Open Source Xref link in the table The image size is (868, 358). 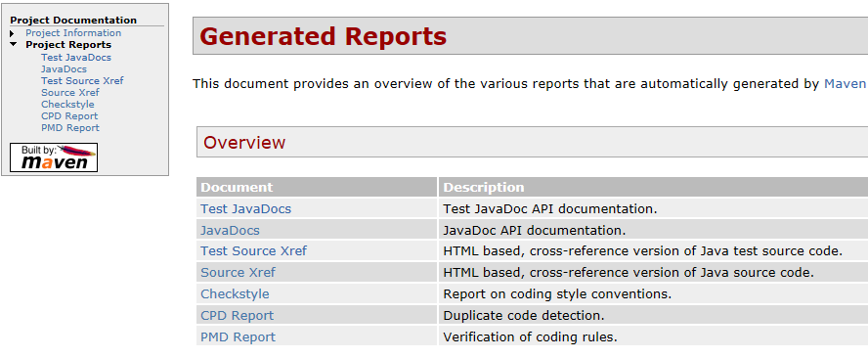(x=238, y=273)
